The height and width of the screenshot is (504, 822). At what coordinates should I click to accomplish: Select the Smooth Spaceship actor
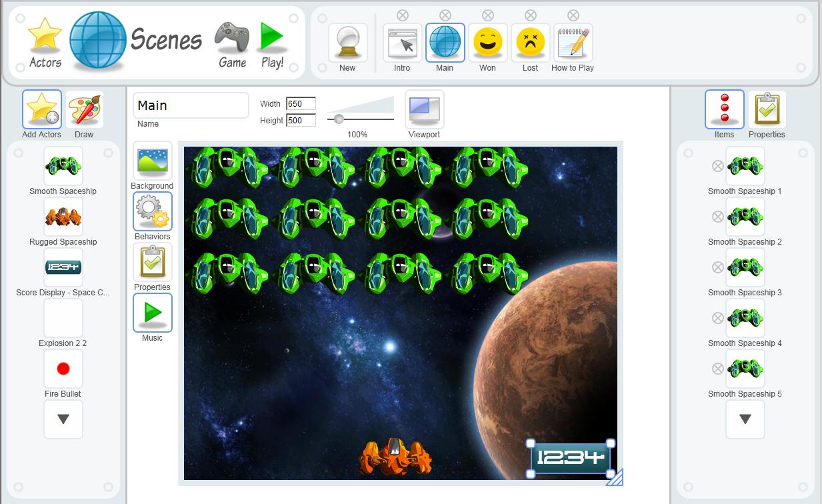[63, 166]
